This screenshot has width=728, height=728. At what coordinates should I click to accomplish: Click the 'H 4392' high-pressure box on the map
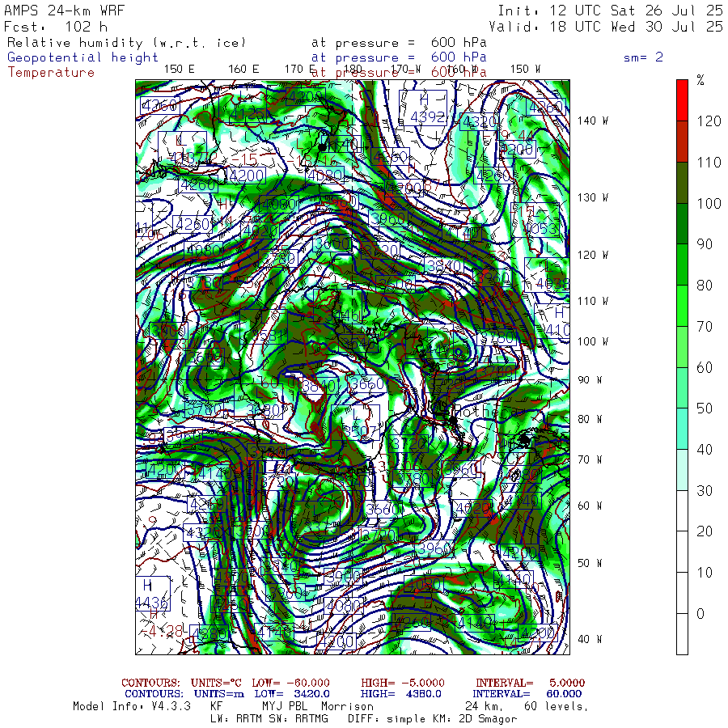pos(423,108)
